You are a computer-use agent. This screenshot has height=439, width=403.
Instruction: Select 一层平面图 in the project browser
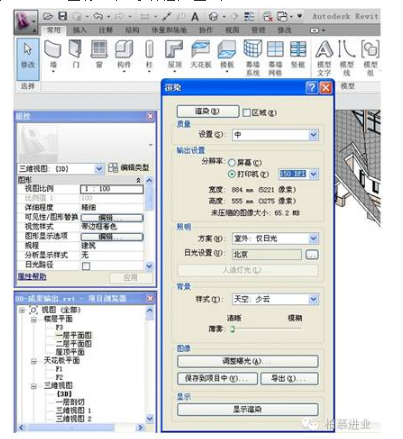(73, 335)
